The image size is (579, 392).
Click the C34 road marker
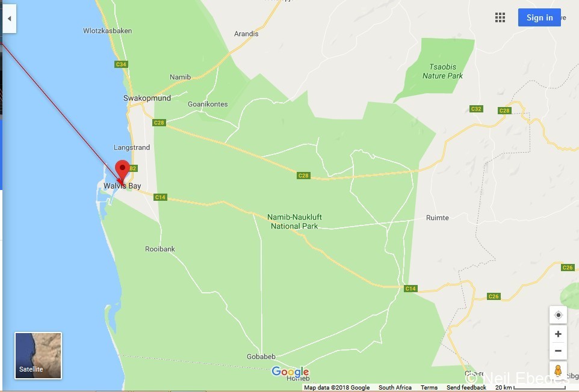tap(121, 64)
